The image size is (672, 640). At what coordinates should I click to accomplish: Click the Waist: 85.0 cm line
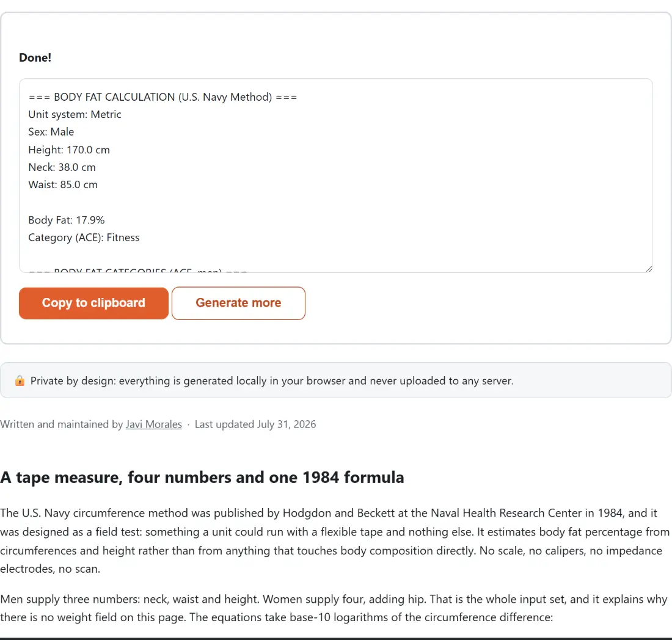coord(63,184)
